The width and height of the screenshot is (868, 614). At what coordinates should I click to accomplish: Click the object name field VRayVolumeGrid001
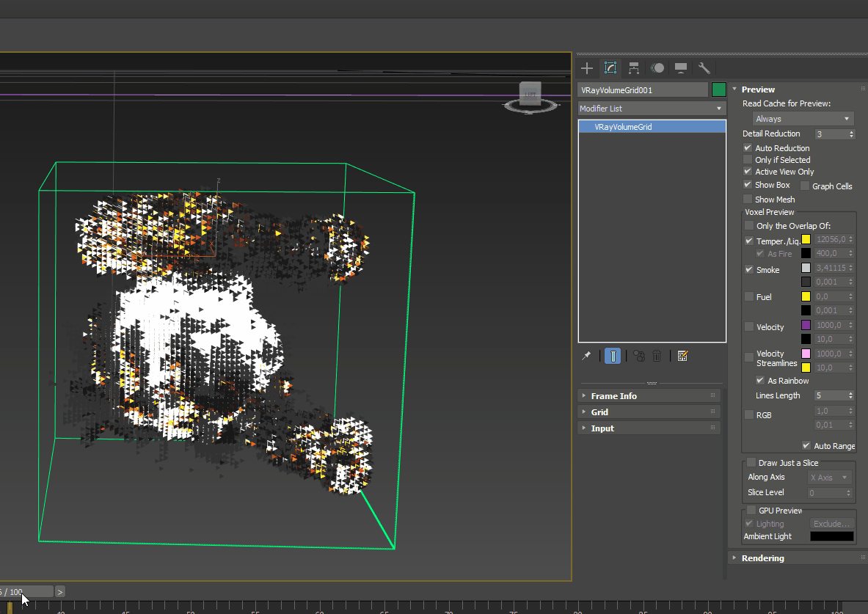click(643, 89)
